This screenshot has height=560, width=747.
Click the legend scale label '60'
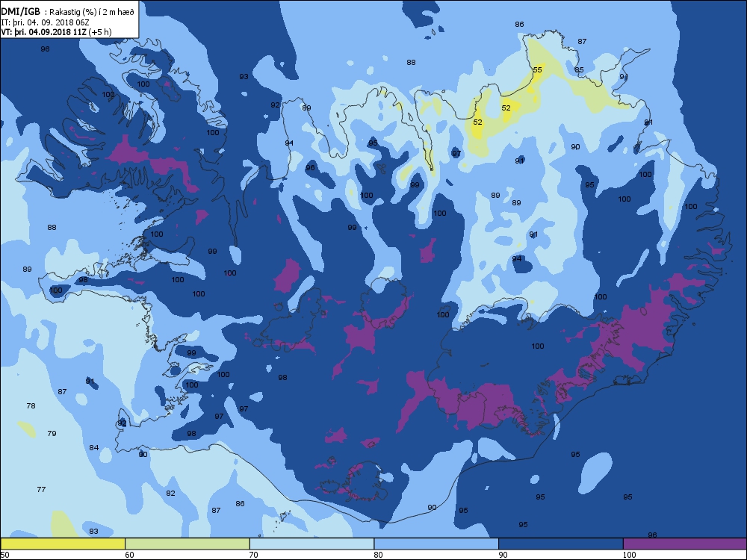(129, 554)
